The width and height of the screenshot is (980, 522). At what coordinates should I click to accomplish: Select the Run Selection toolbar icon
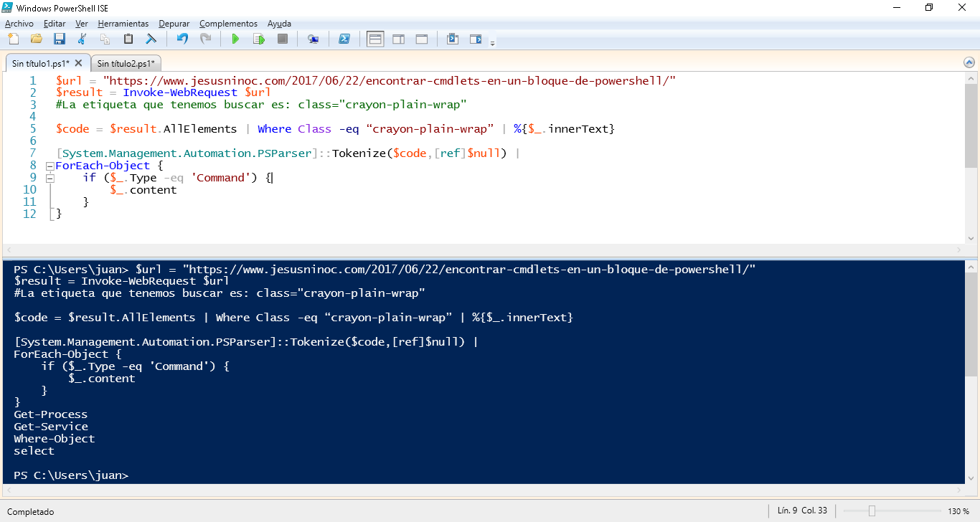coord(258,39)
